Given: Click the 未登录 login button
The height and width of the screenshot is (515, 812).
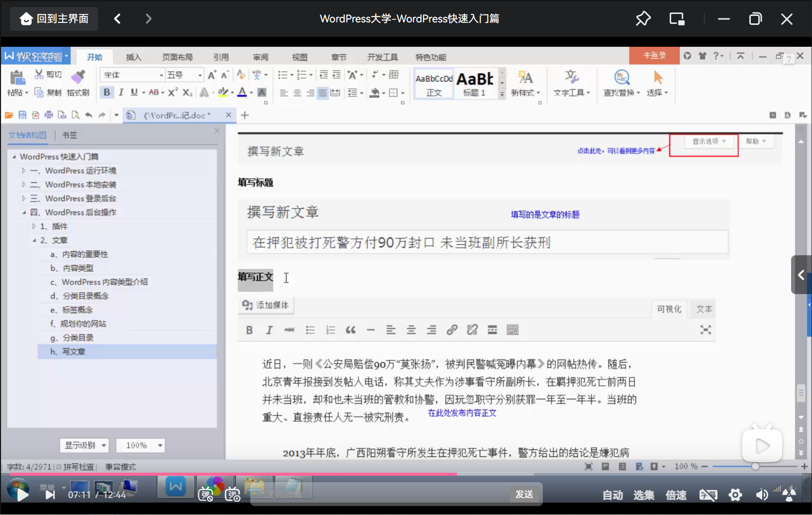Looking at the screenshot, I should pos(654,56).
